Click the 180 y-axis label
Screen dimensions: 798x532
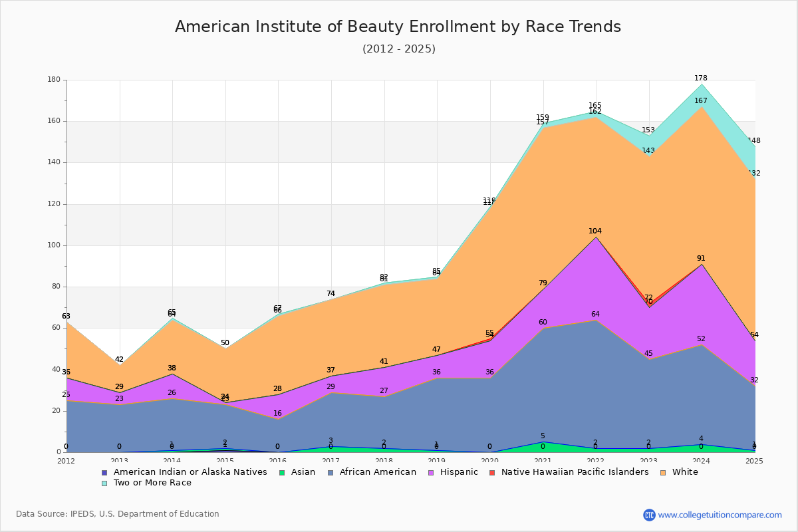54,80
